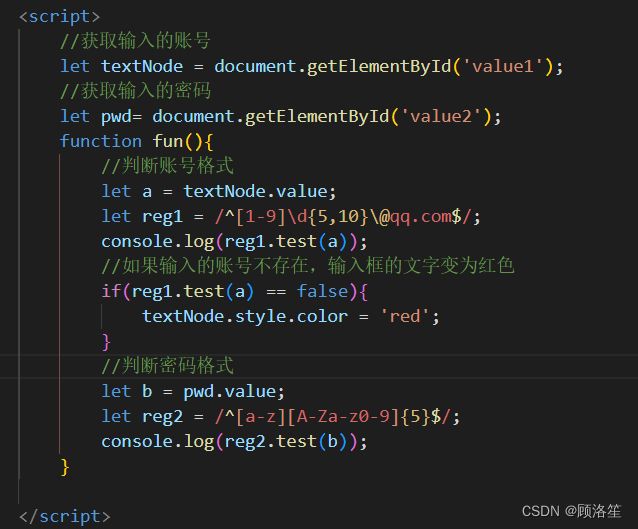
Task: Click the keyword if
Action: click(111, 291)
